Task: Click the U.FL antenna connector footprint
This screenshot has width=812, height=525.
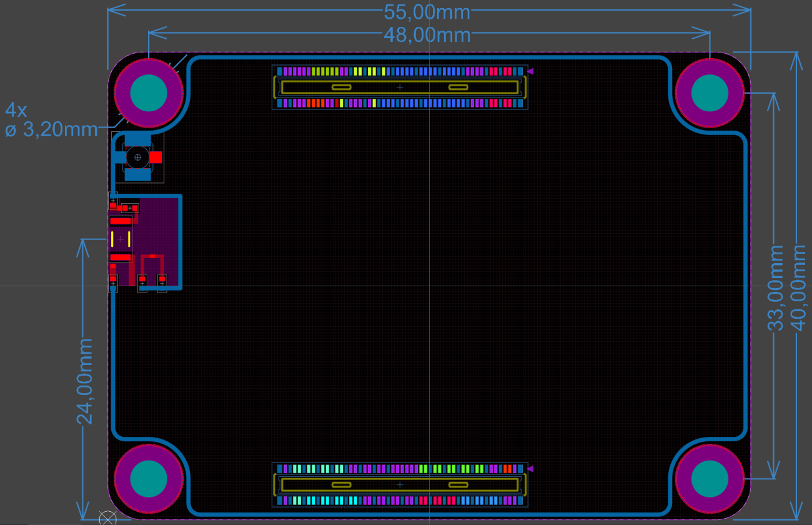Action: point(137,156)
